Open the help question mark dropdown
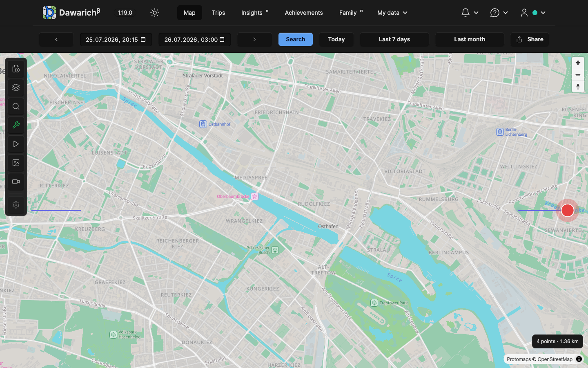Image resolution: width=588 pixels, height=368 pixels. coord(499,13)
